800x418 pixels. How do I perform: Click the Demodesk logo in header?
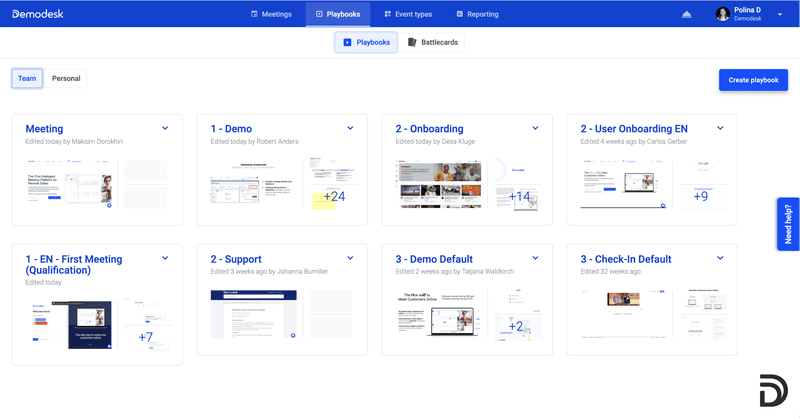click(x=38, y=14)
